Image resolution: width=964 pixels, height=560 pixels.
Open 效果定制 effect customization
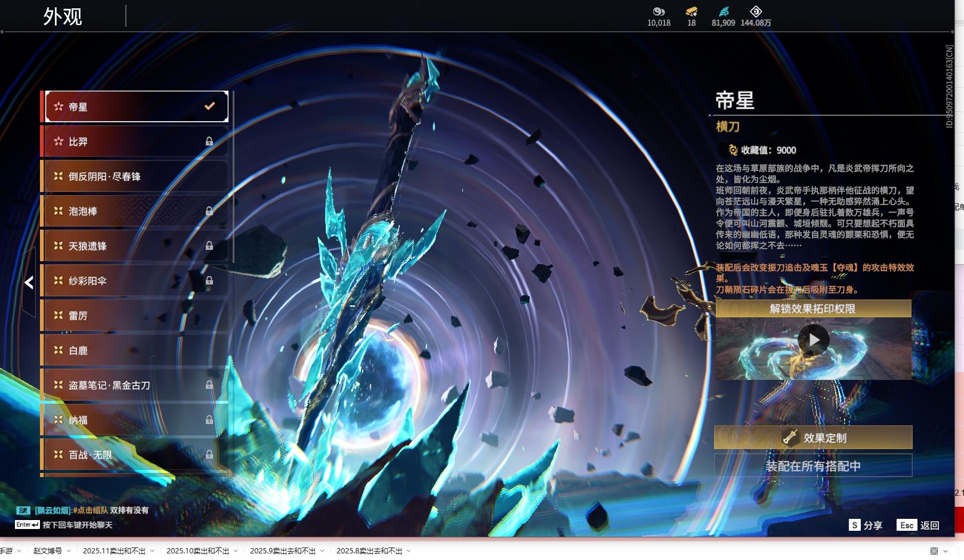click(x=813, y=438)
